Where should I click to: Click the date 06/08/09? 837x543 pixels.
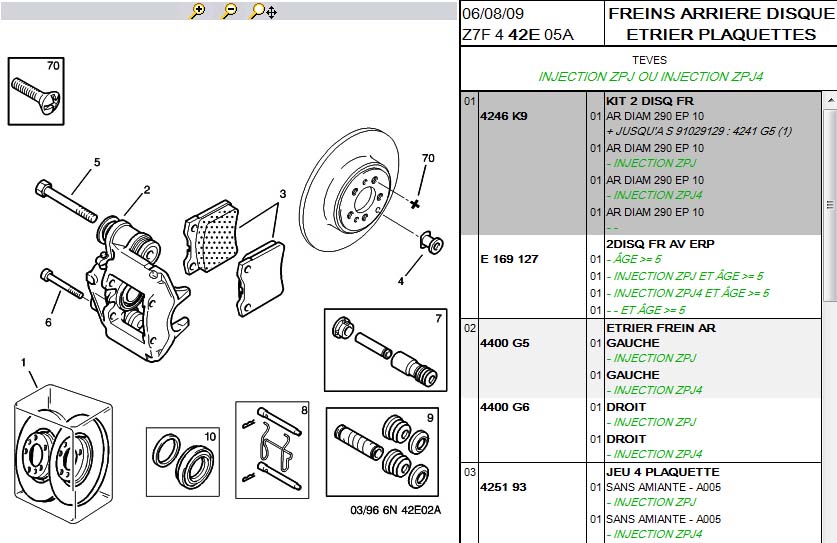pos(493,14)
